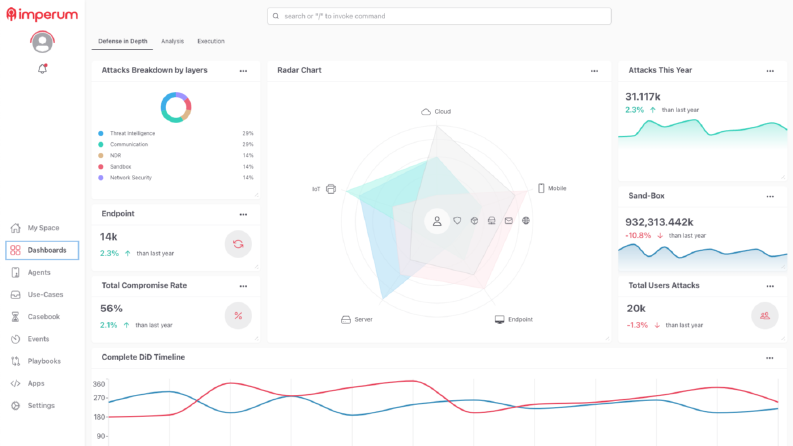Image resolution: width=793 pixels, height=446 pixels.
Task: Open the My Space home icon
Action: click(x=16, y=228)
